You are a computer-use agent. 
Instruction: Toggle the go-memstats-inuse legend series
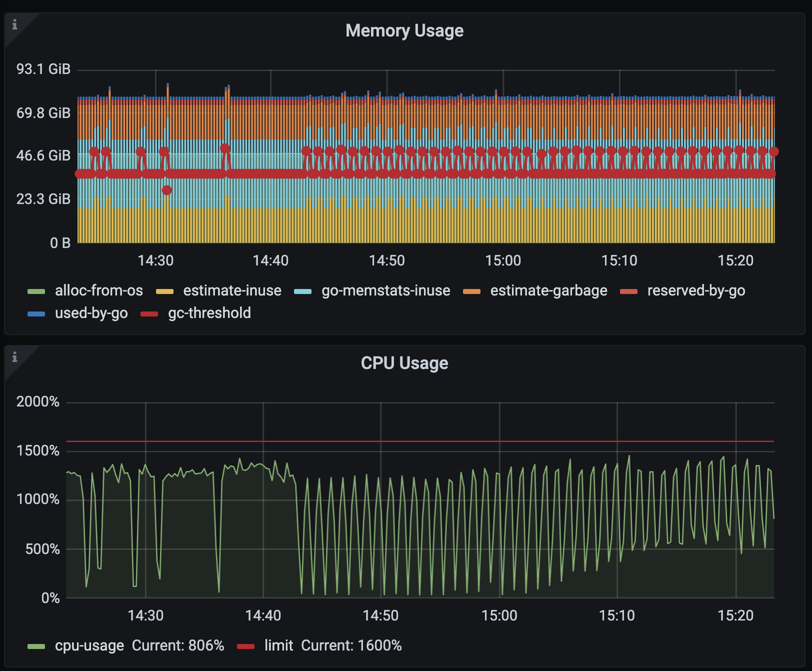[385, 290]
